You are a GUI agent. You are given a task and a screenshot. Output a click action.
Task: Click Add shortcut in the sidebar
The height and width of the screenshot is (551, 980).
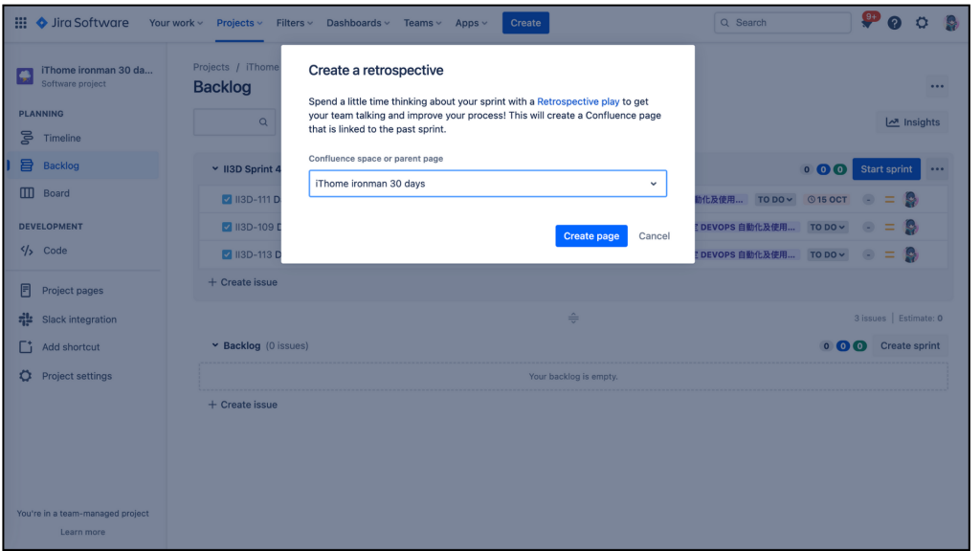(x=82, y=346)
